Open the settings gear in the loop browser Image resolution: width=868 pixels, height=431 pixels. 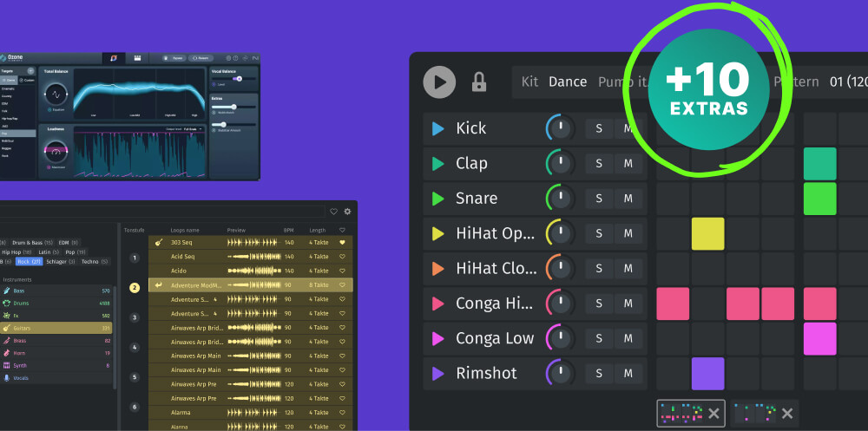348,212
